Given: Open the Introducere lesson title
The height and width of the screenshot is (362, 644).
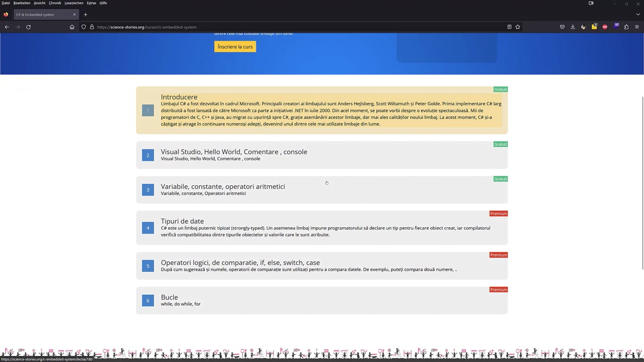Looking at the screenshot, I should click(179, 97).
